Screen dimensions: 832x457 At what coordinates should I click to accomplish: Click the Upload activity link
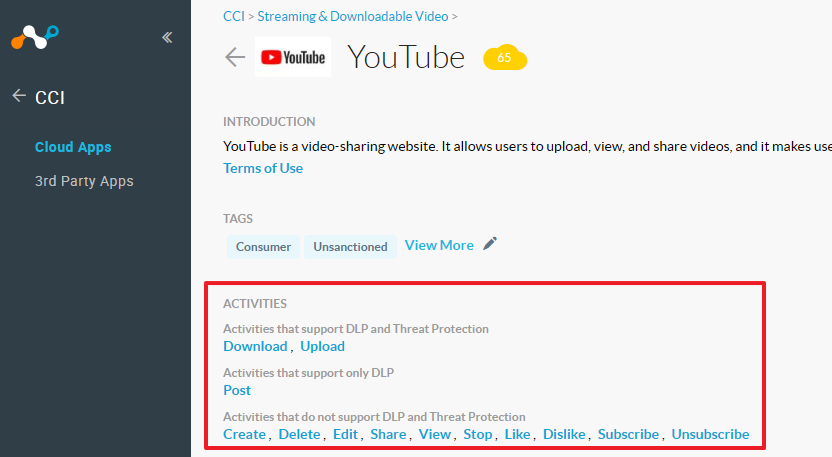coord(323,346)
